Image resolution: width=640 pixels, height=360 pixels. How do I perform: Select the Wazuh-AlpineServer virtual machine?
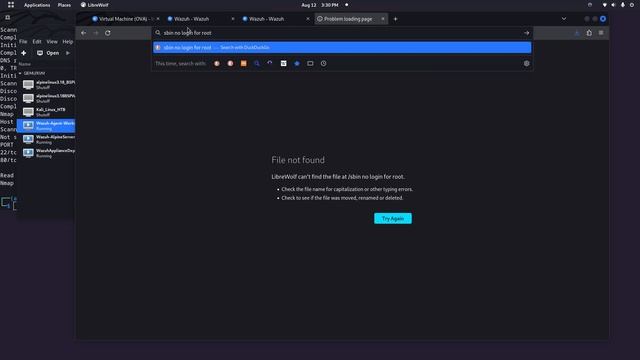[x=46, y=139]
